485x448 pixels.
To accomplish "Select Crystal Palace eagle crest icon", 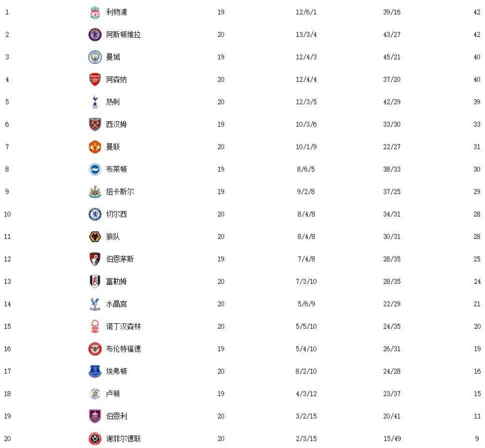I will (x=95, y=304).
